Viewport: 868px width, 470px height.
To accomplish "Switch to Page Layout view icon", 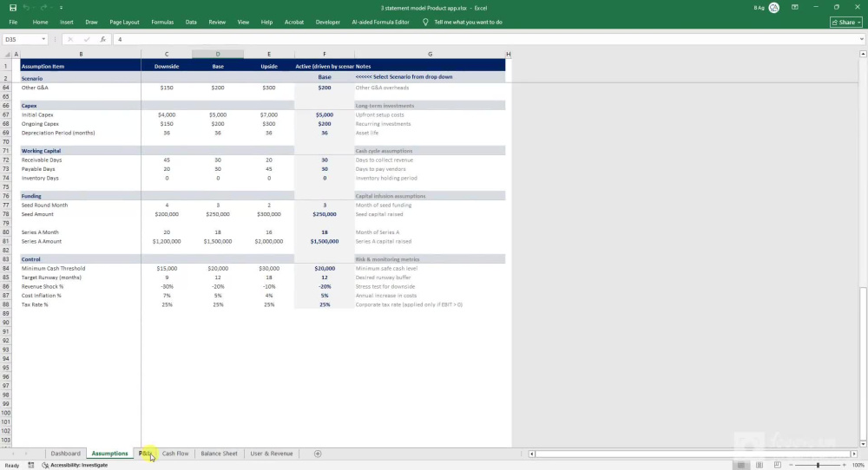I will [759, 465].
